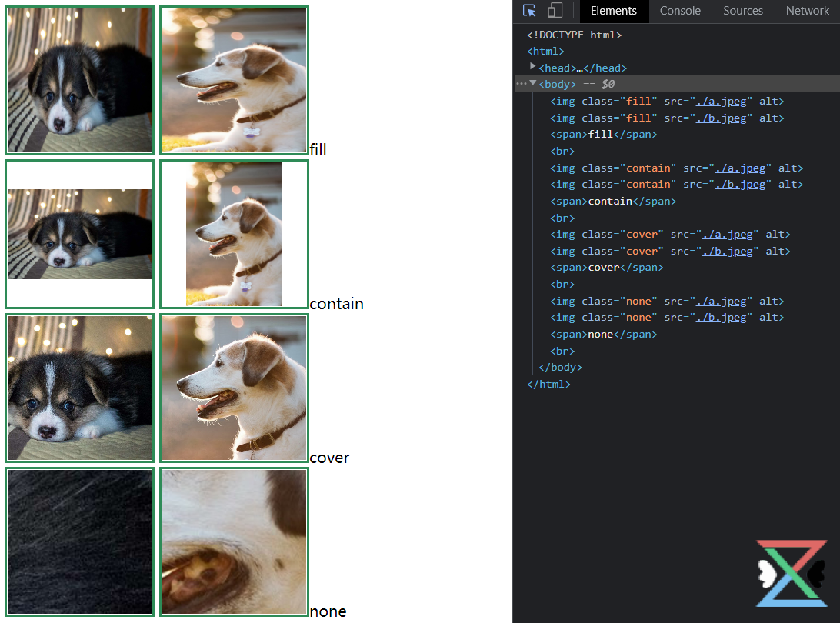840x623 pixels.
Task: Click the "contain" label on the web page
Action: (336, 304)
